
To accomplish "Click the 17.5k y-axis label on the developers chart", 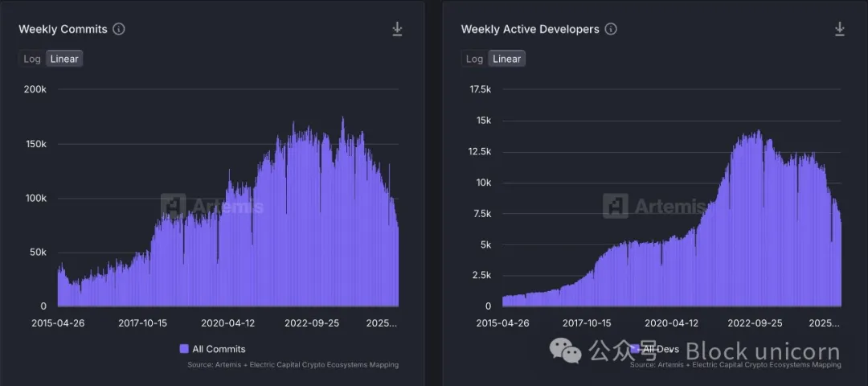I will coord(480,90).
